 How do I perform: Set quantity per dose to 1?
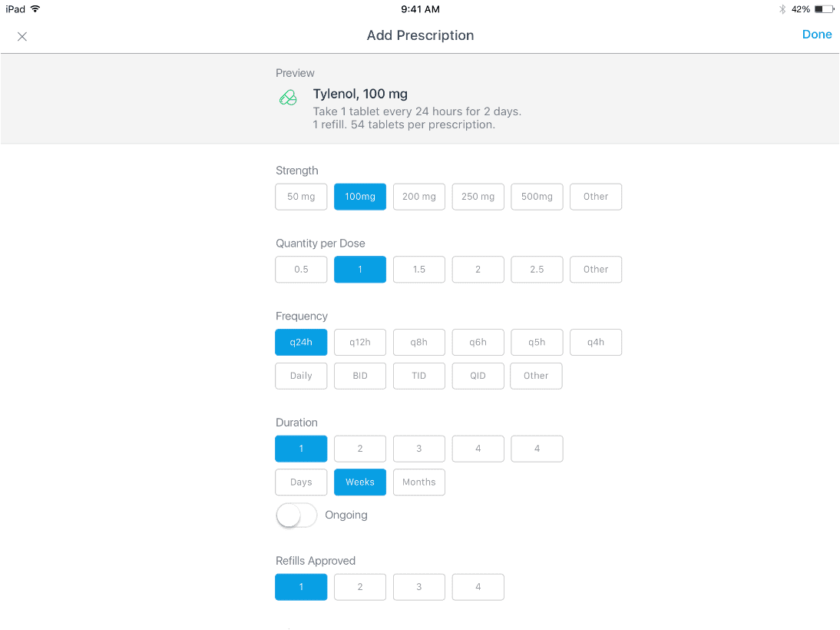[360, 269]
